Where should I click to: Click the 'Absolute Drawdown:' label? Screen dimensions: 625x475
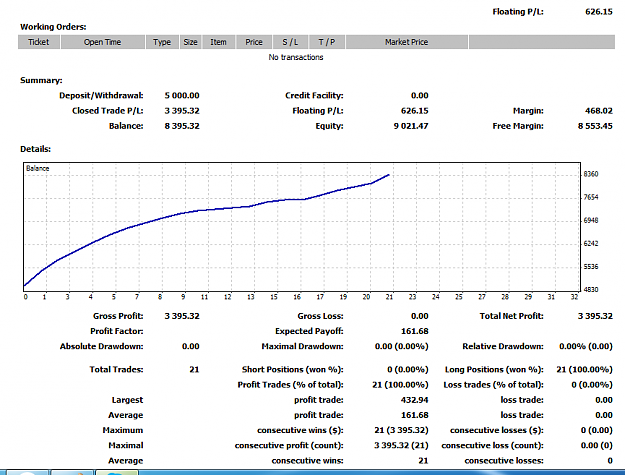click(102, 346)
